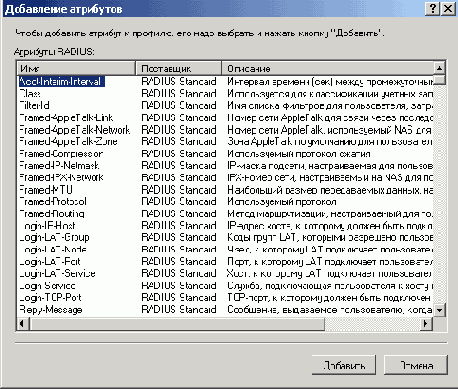
Task: Click the Отмена button
Action: [x=416, y=365]
